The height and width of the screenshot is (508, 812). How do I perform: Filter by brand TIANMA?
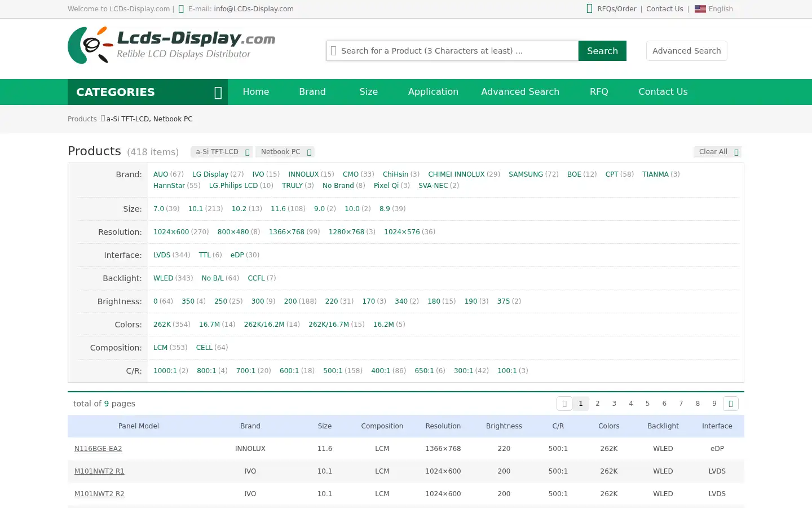(x=655, y=174)
